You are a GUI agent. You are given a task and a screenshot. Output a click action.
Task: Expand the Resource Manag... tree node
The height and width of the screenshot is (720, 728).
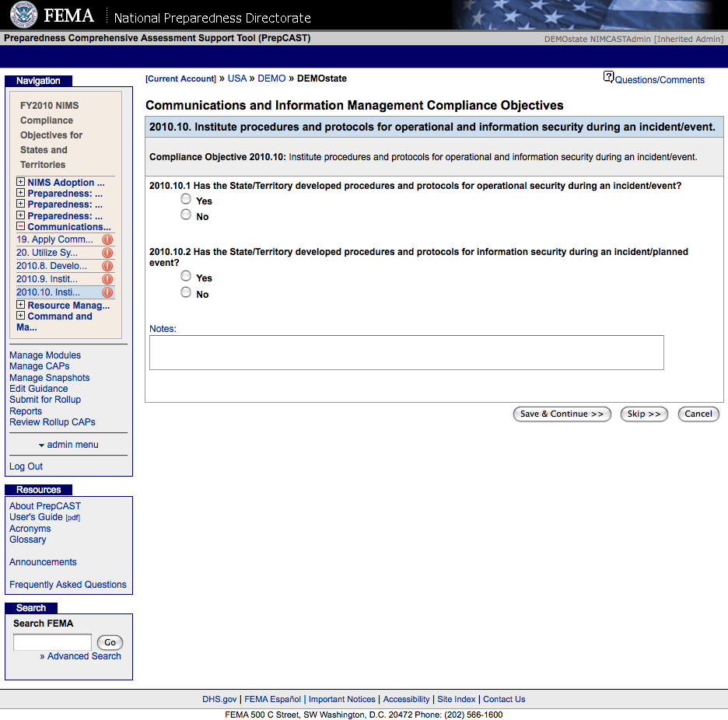20,305
